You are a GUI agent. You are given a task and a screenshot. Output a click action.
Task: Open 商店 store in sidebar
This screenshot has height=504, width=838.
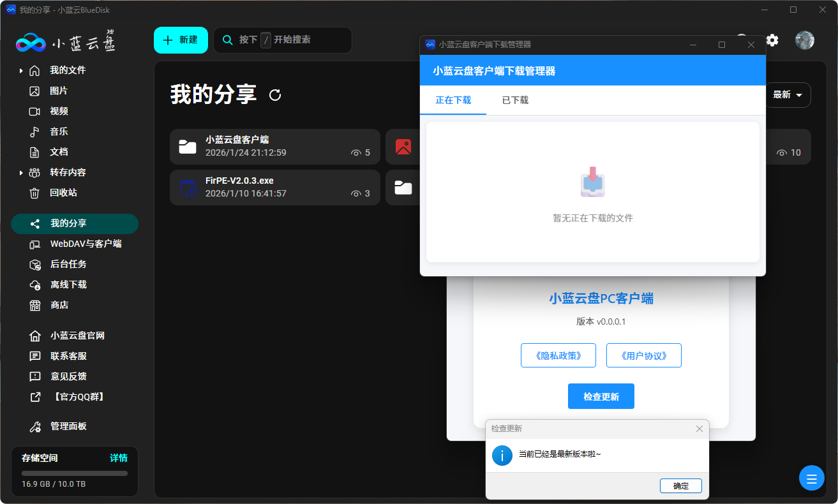[x=59, y=305]
